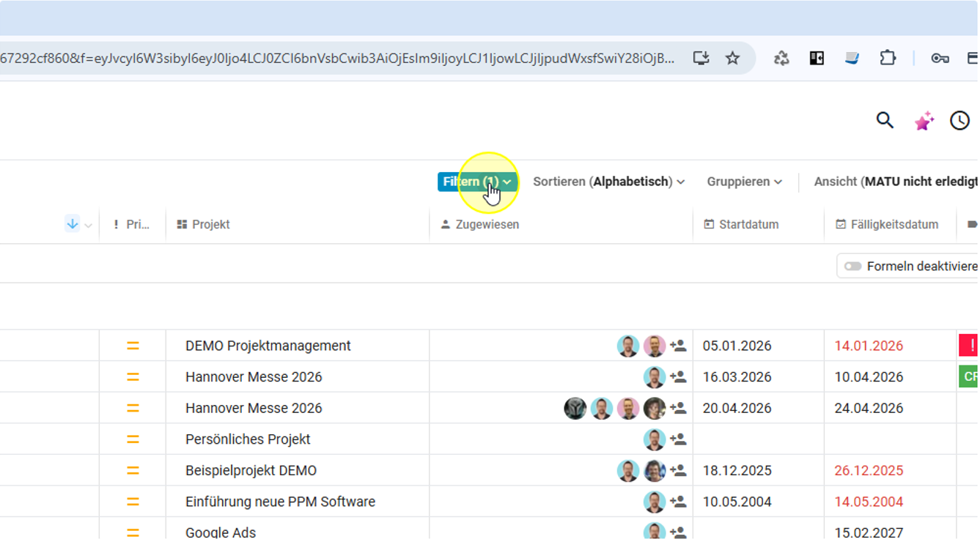Open the Ansicht view selector

pyautogui.click(x=894, y=182)
